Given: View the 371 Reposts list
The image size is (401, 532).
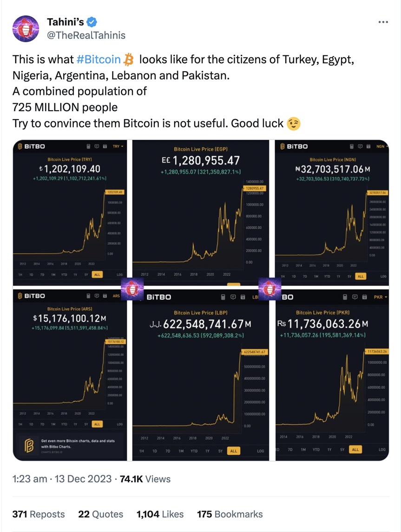Looking at the screenshot, I should (x=39, y=514).
